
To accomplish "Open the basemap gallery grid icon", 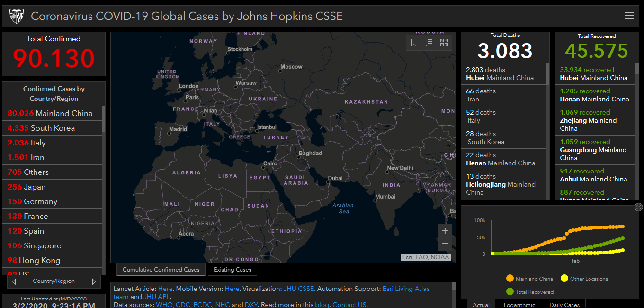I will pyautogui.click(x=444, y=43).
